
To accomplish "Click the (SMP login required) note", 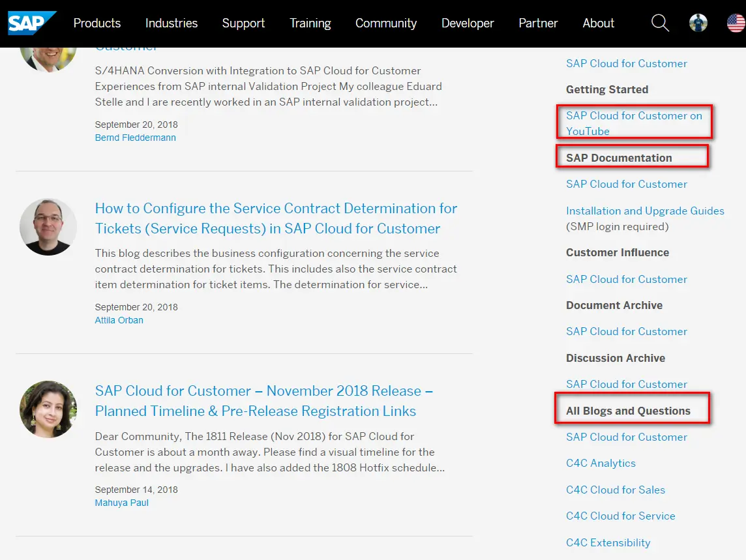I will tap(617, 226).
